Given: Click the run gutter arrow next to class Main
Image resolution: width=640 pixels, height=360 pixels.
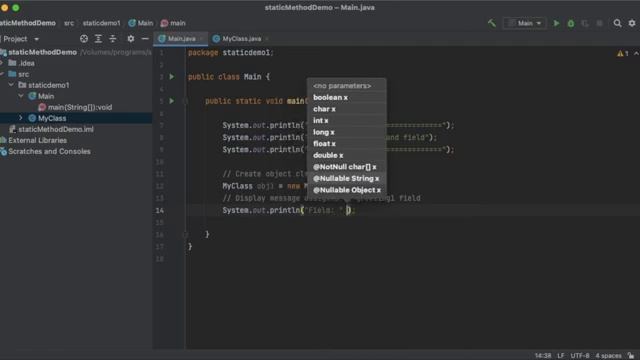Looking at the screenshot, I should pos(172,77).
